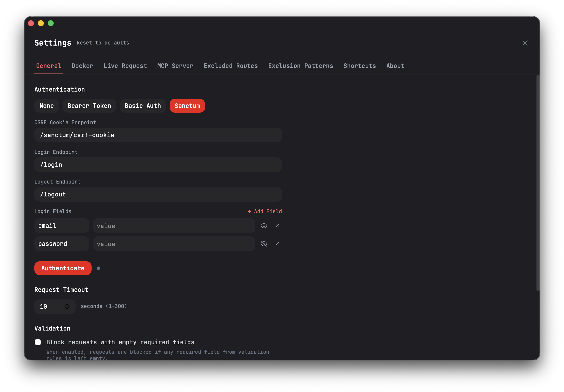
Task: Choose Basic Auth authentication
Action: click(x=143, y=106)
